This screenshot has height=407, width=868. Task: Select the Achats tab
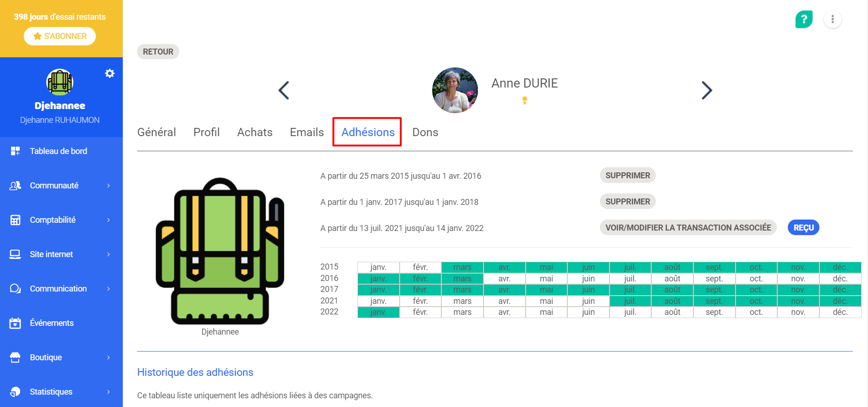[x=255, y=132]
